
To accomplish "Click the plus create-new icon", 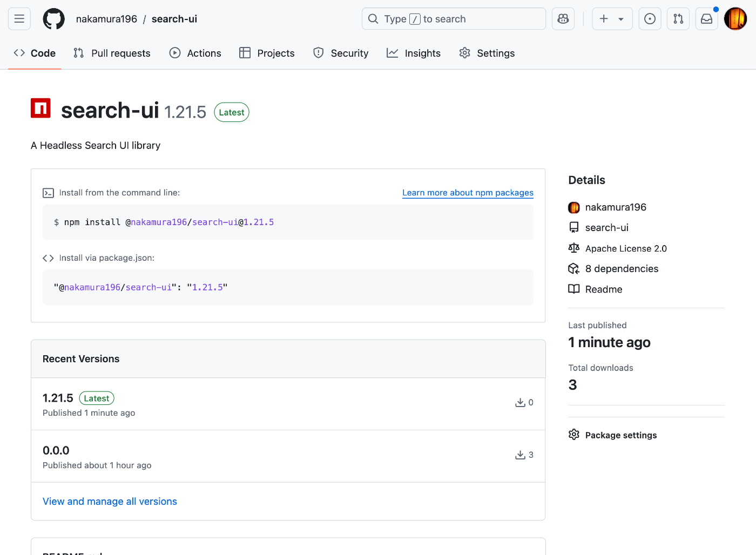I will [x=604, y=19].
